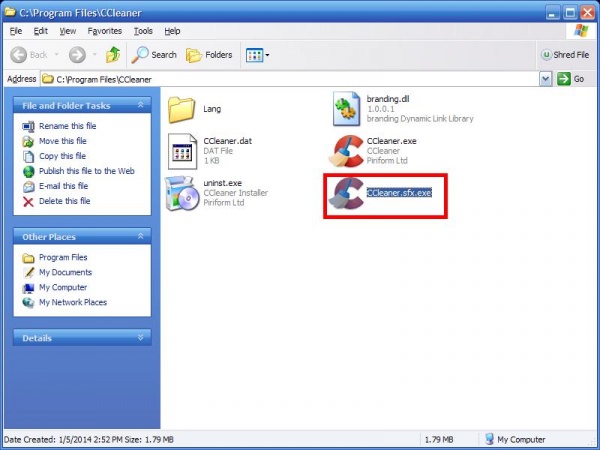Click the CCleaner.sfx.exe file icon
The height and width of the screenshot is (450, 600).
pyautogui.click(x=346, y=193)
